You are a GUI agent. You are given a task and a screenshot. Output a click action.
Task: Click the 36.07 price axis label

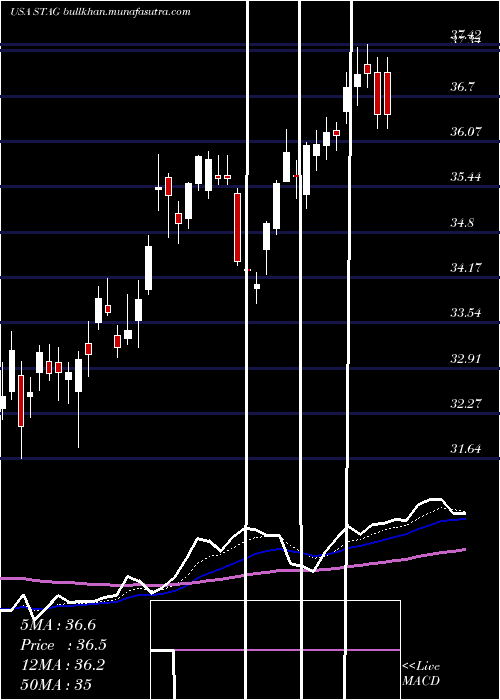[x=466, y=131]
